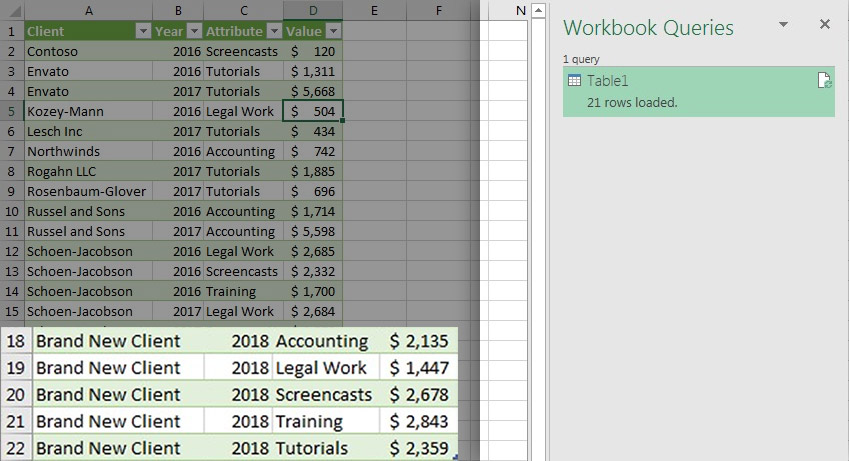This screenshot has width=849, height=461.
Task: Select the Table1 query in Workbook Queries
Action: [x=698, y=92]
